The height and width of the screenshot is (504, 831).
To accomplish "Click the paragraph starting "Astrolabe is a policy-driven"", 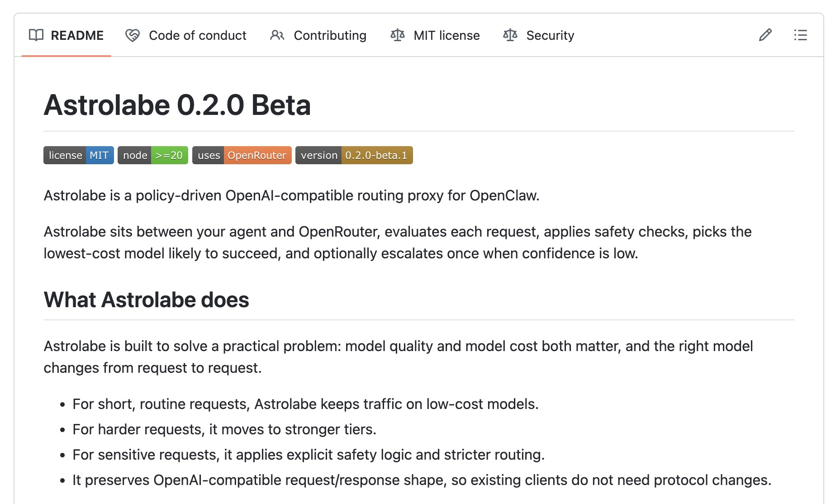I will coord(291,195).
